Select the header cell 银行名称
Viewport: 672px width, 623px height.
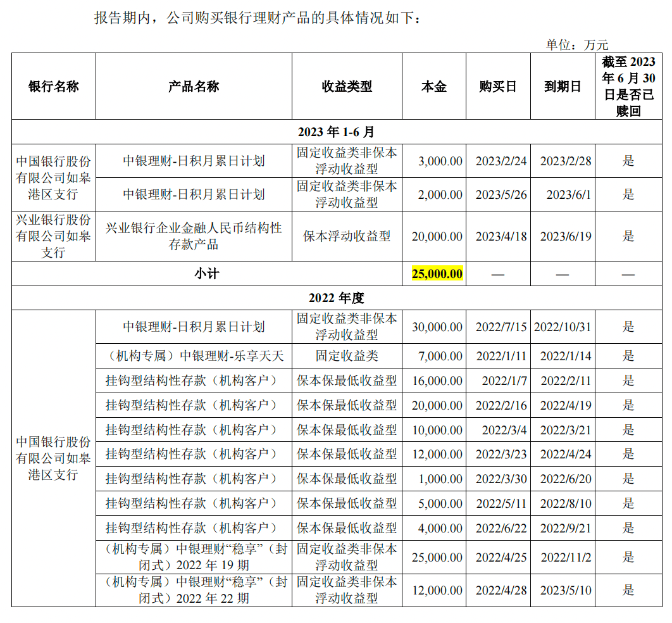54,87
